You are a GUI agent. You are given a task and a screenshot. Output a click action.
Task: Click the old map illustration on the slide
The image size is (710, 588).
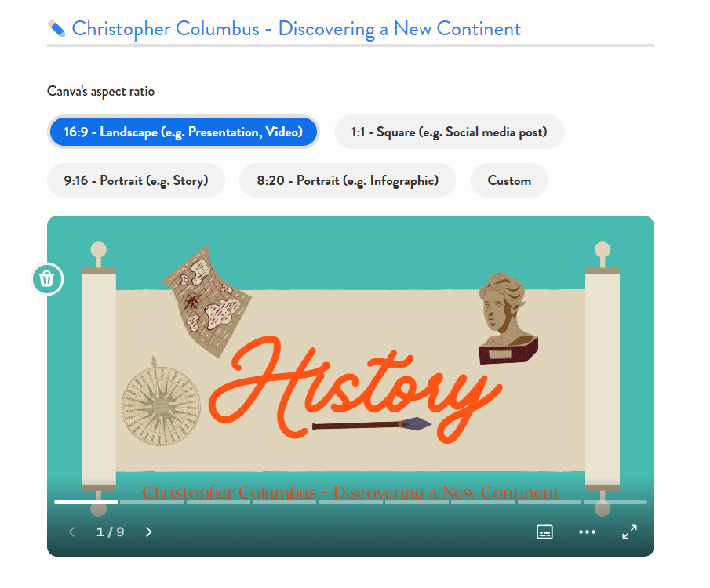pyautogui.click(x=207, y=300)
